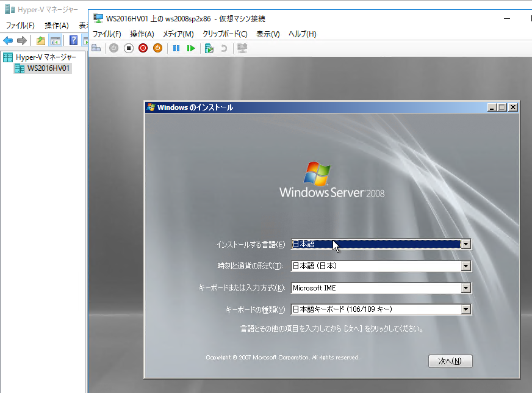Select the WS2016HV01 server tree node
This screenshot has height=393, width=532.
click(x=48, y=68)
